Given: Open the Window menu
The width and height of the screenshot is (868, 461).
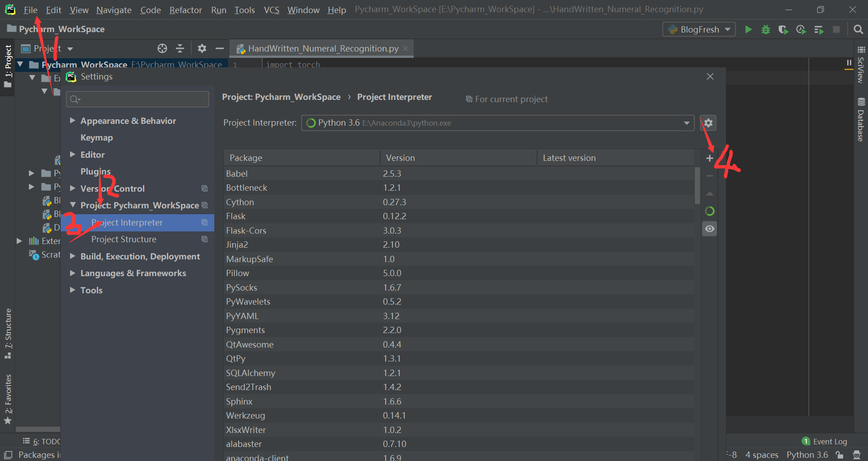Looking at the screenshot, I should pos(303,10).
